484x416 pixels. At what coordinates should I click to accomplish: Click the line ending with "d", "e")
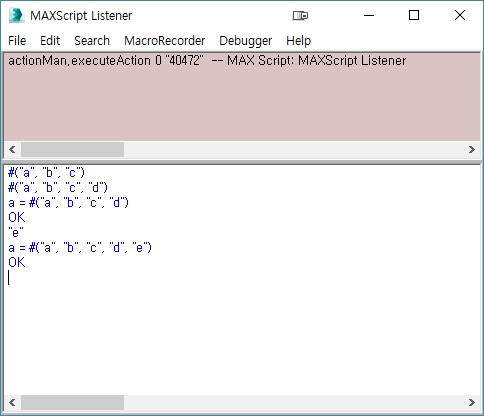pos(80,248)
